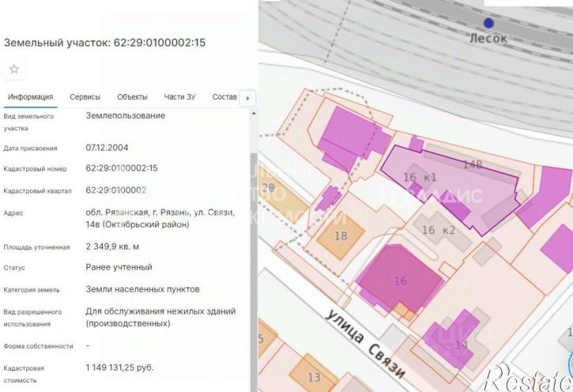This screenshot has width=573, height=392.
Task: Click the info panel vertical scrollbar thumb
Action: [x=254, y=272]
